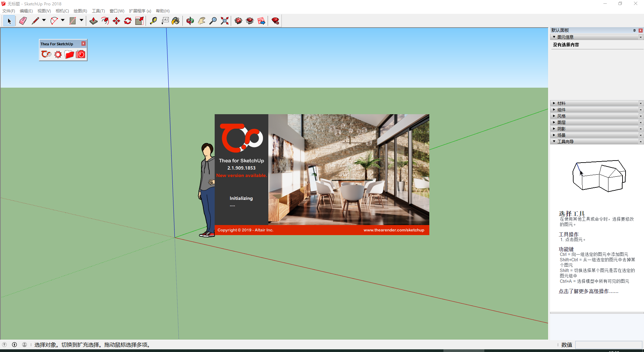This screenshot has height=352, width=644.
Task: Close the Thea For SketchUp toolbar
Action: tap(84, 44)
